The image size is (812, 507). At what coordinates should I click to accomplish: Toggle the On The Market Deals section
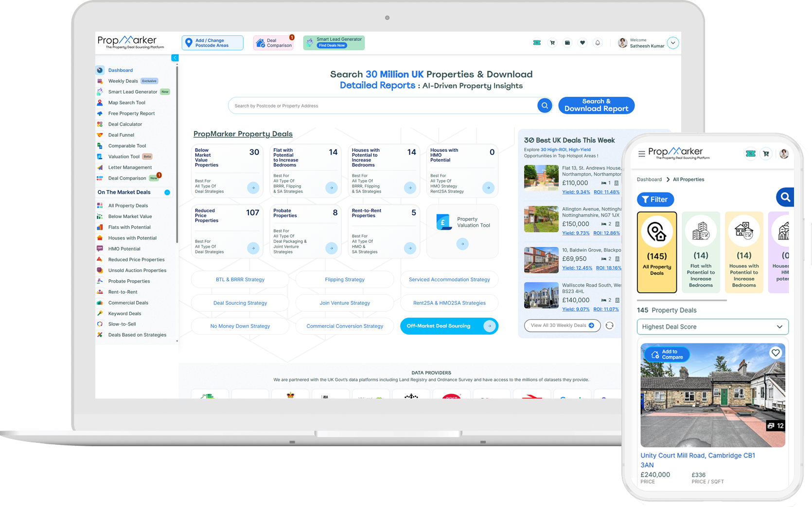[x=167, y=192]
